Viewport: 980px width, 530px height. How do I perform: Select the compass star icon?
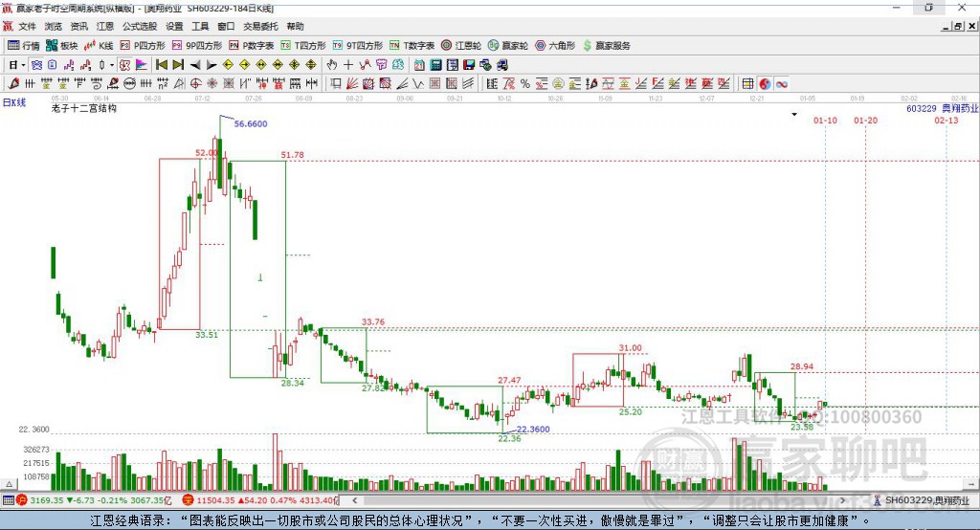pyautogui.click(x=212, y=84)
